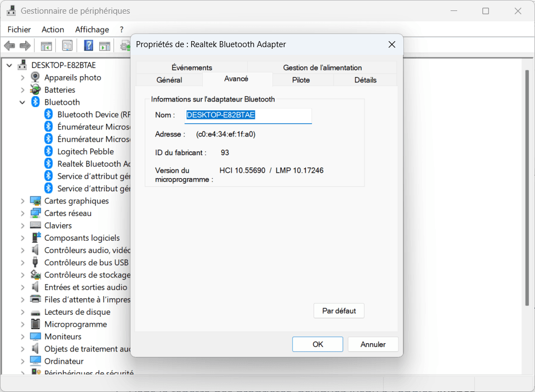535x392 pixels.
Task: Expand the Microprogramme category
Action: coord(22,324)
